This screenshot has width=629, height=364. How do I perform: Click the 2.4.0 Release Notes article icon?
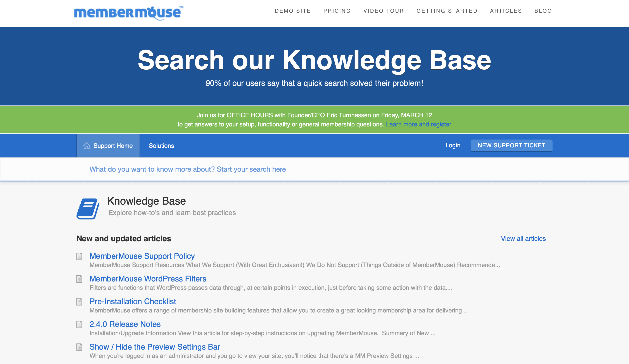[79, 324]
